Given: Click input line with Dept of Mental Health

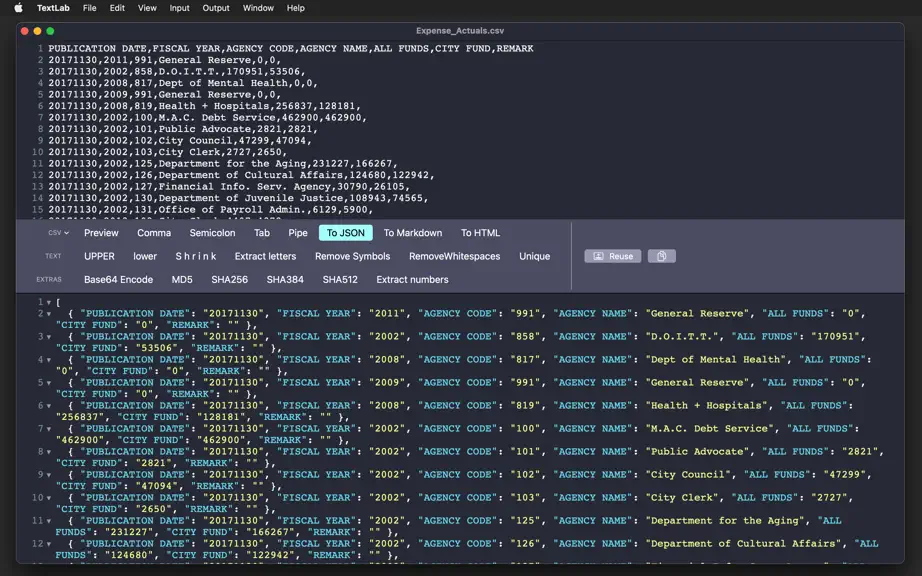Looking at the screenshot, I should point(183,83).
